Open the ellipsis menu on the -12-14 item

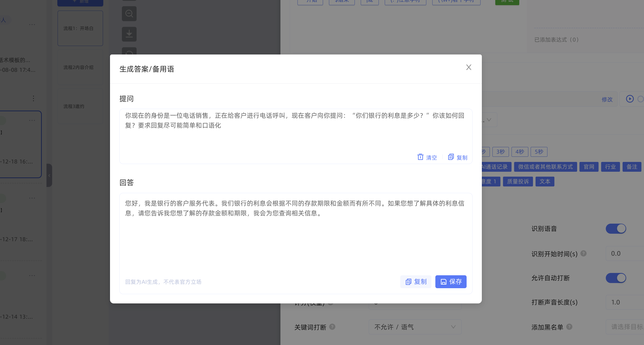[32, 276]
